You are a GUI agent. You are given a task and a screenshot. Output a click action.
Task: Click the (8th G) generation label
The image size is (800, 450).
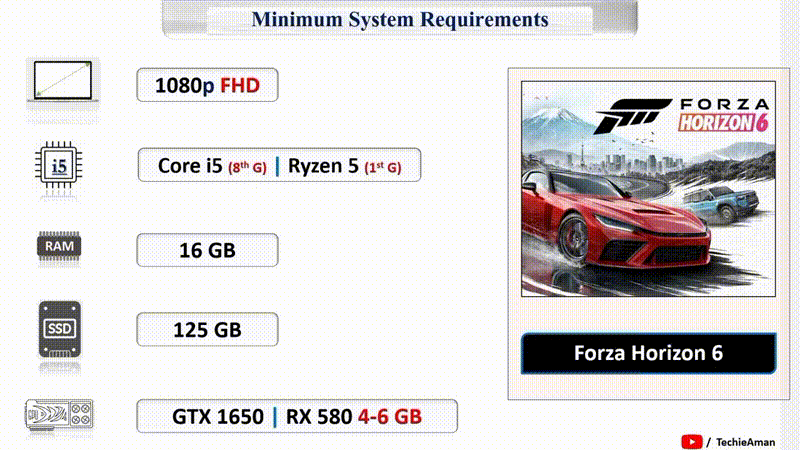tap(247, 167)
